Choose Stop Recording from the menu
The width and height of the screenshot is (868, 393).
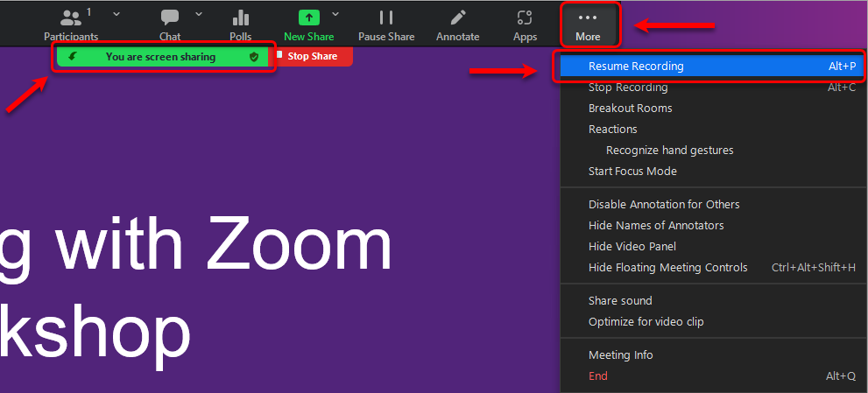click(711, 88)
